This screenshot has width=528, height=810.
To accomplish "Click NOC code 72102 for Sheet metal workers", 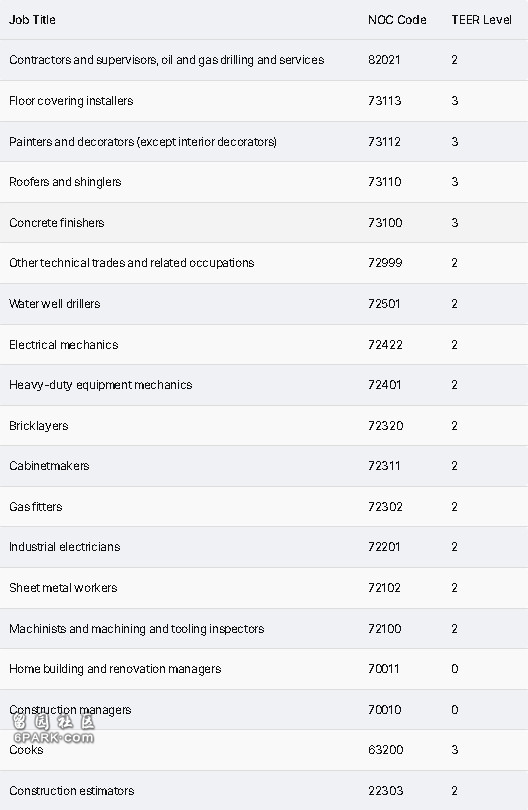I will (x=384, y=588).
